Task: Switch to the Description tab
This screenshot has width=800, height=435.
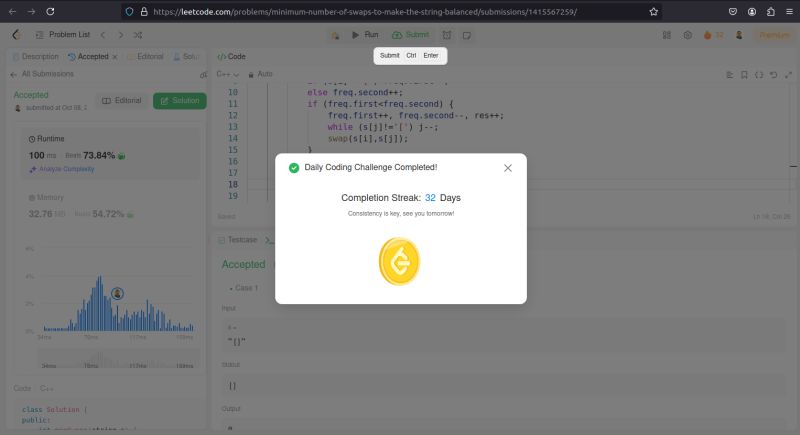Action: pyautogui.click(x=36, y=57)
